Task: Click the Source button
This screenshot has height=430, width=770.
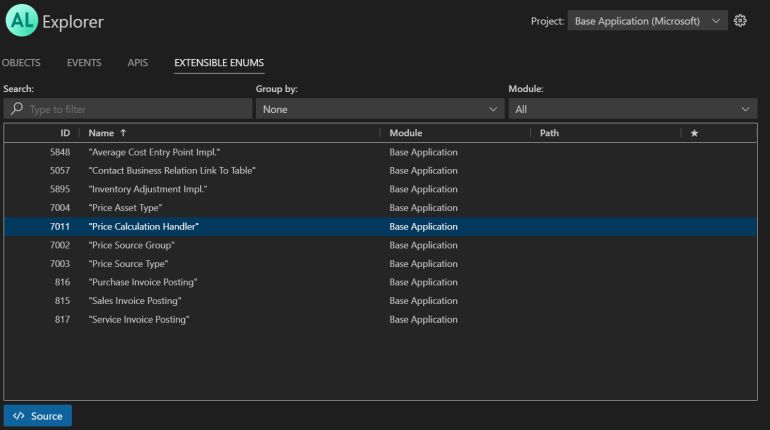Action: pos(38,416)
